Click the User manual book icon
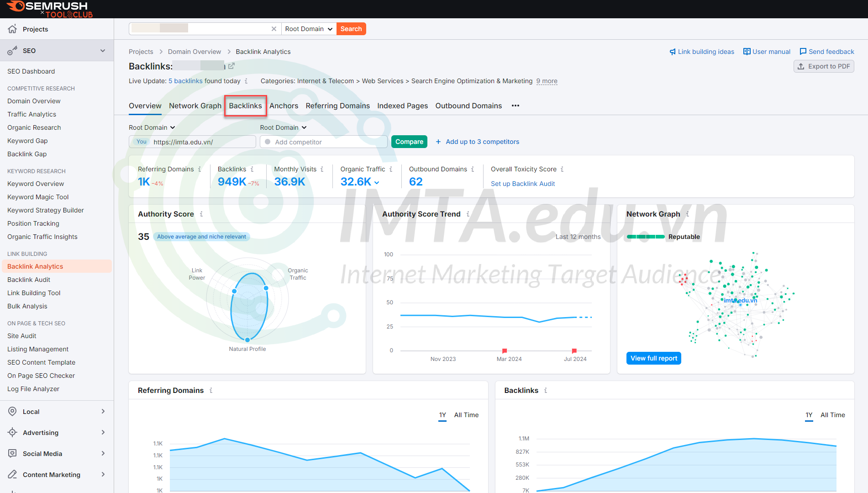 [x=747, y=52]
